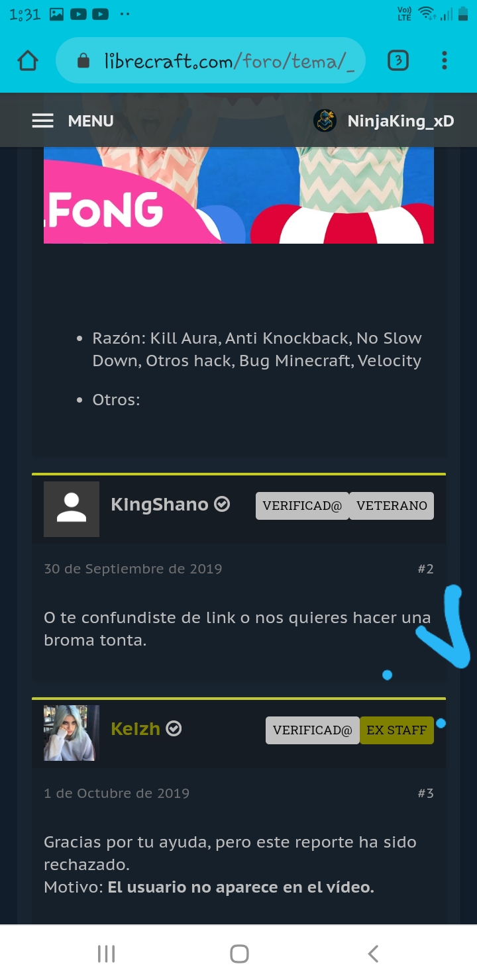Tap the verified checkmark beside KingShano

pyautogui.click(x=223, y=505)
